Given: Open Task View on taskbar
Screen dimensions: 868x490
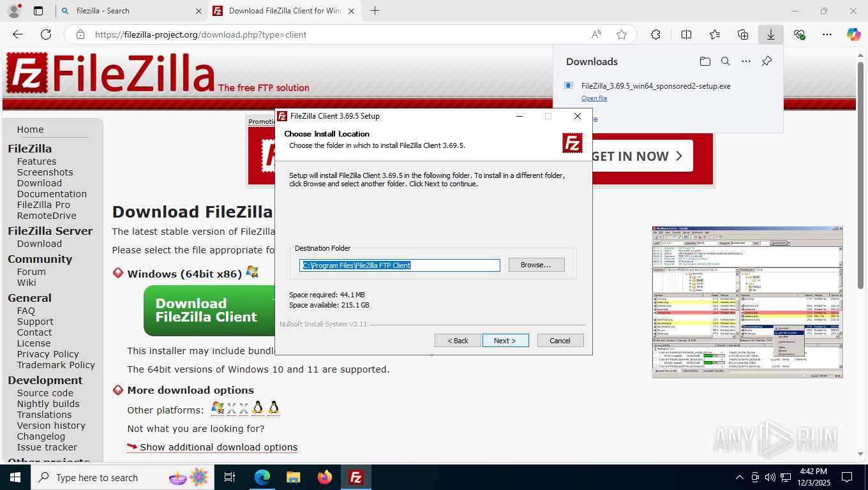Looking at the screenshot, I should 230,477.
